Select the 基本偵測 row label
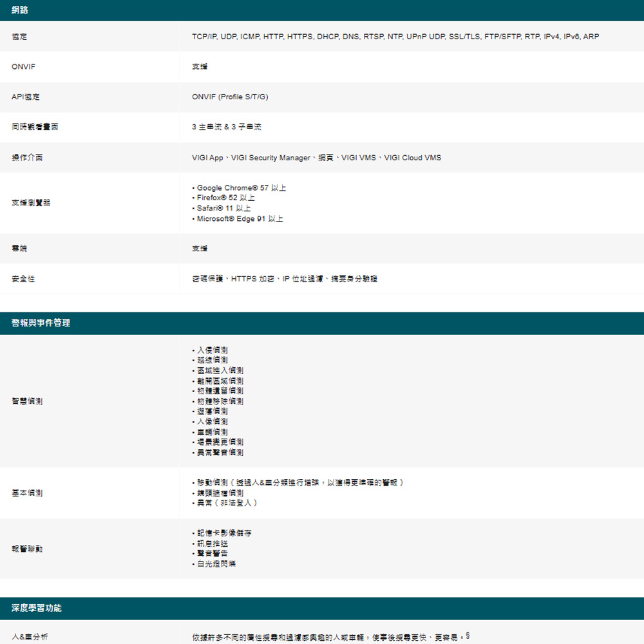Screen dimensions: 644x644 click(x=27, y=493)
